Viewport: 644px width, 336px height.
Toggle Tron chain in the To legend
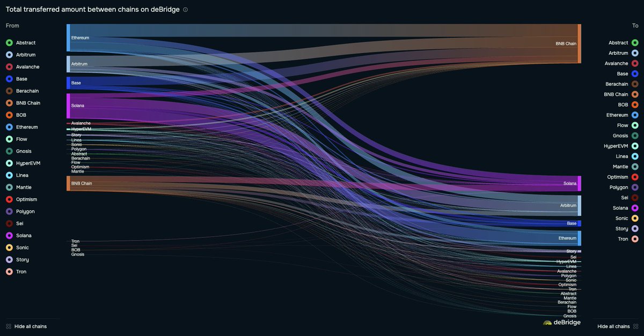(x=628, y=239)
